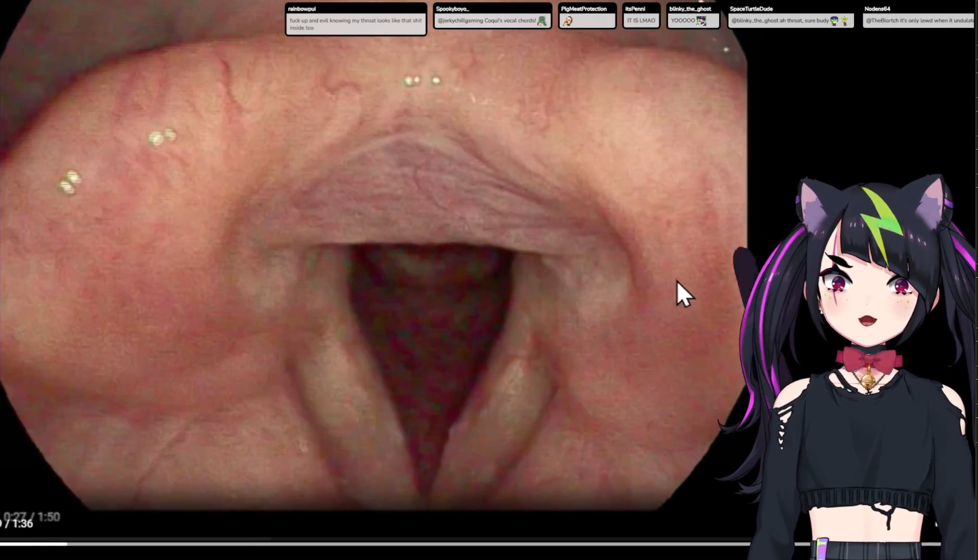Click the emote after YOOOOO in blinky_the_ghost's message
Viewport: 978px width, 560px height.
pos(701,21)
